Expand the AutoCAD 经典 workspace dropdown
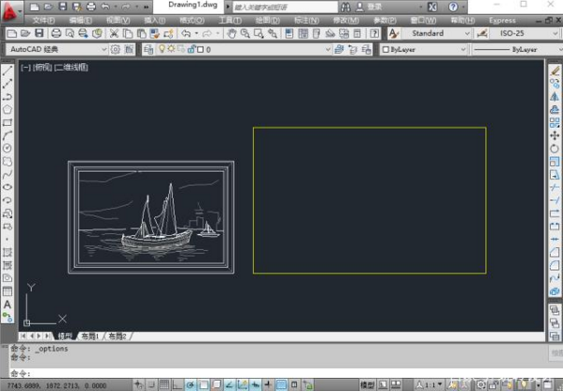The width and height of the screenshot is (563, 392). pyautogui.click(x=103, y=49)
